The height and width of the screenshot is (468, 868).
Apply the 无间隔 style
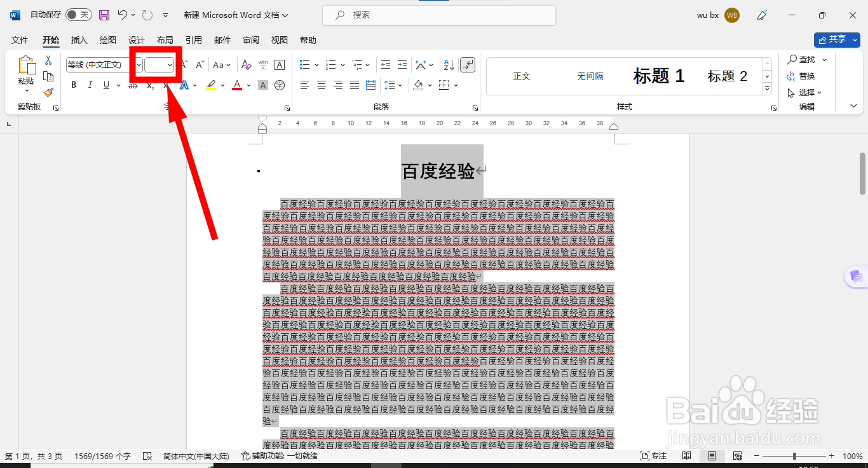[590, 76]
